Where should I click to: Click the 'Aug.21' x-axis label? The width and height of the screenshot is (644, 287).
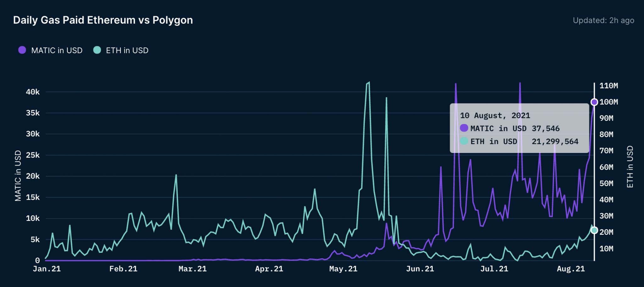[x=571, y=269]
